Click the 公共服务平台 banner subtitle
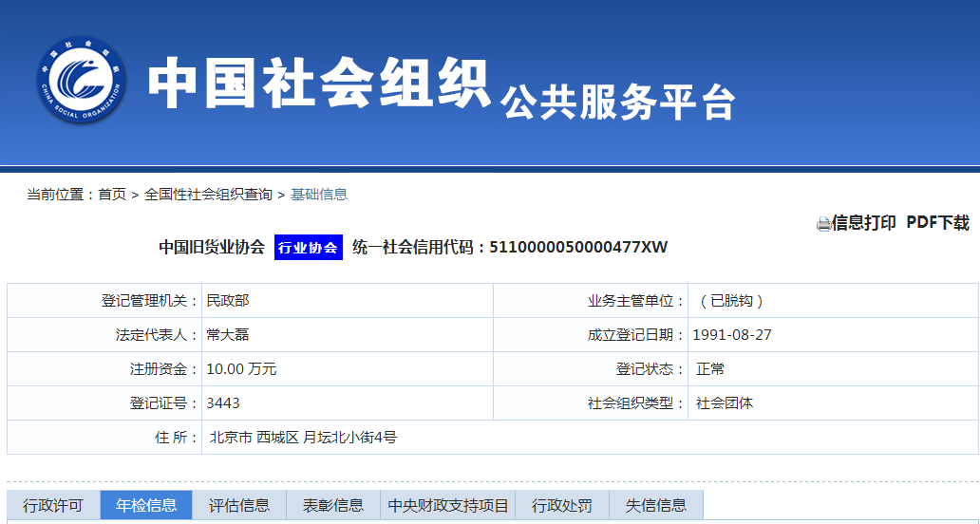 [617, 102]
